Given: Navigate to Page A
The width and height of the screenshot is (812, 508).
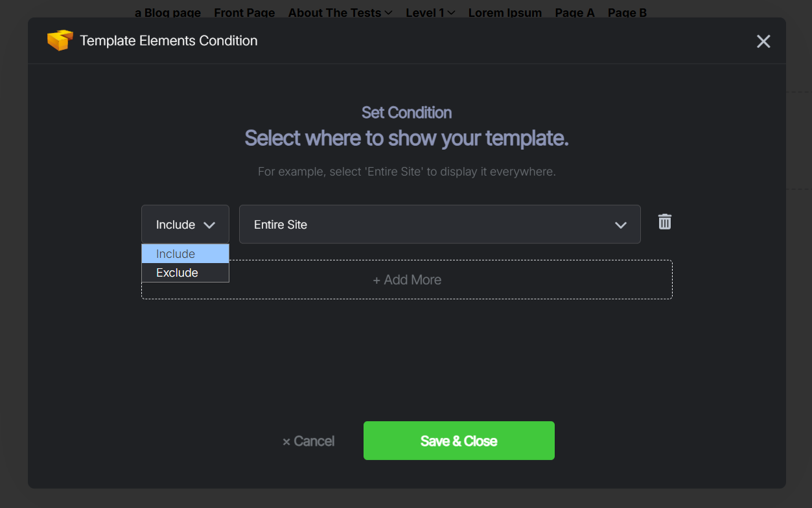Looking at the screenshot, I should coord(574,12).
